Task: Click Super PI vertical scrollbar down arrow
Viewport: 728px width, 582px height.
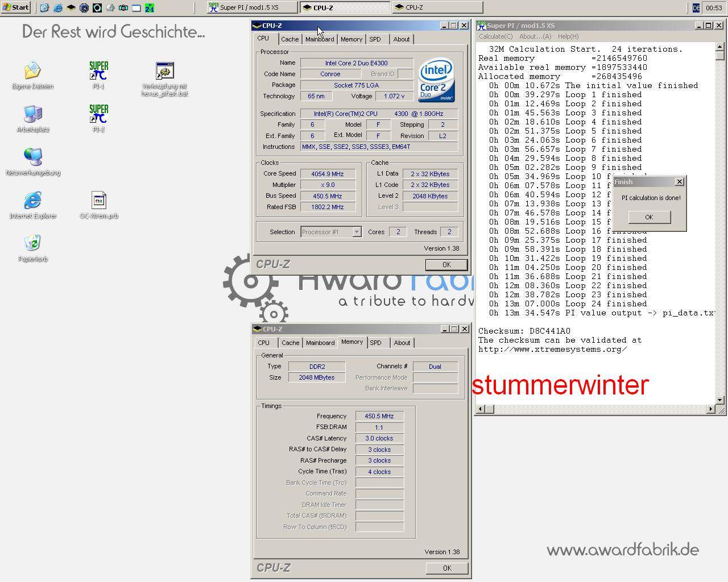Action: tap(719, 400)
